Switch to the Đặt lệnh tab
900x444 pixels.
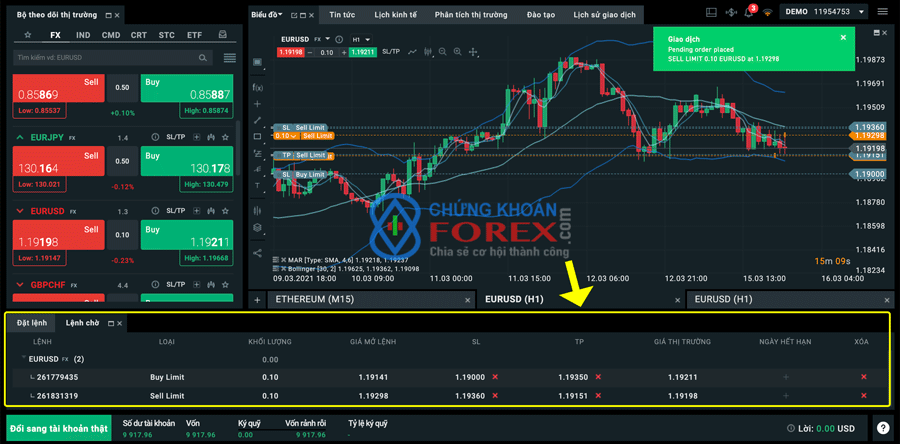coord(32,323)
